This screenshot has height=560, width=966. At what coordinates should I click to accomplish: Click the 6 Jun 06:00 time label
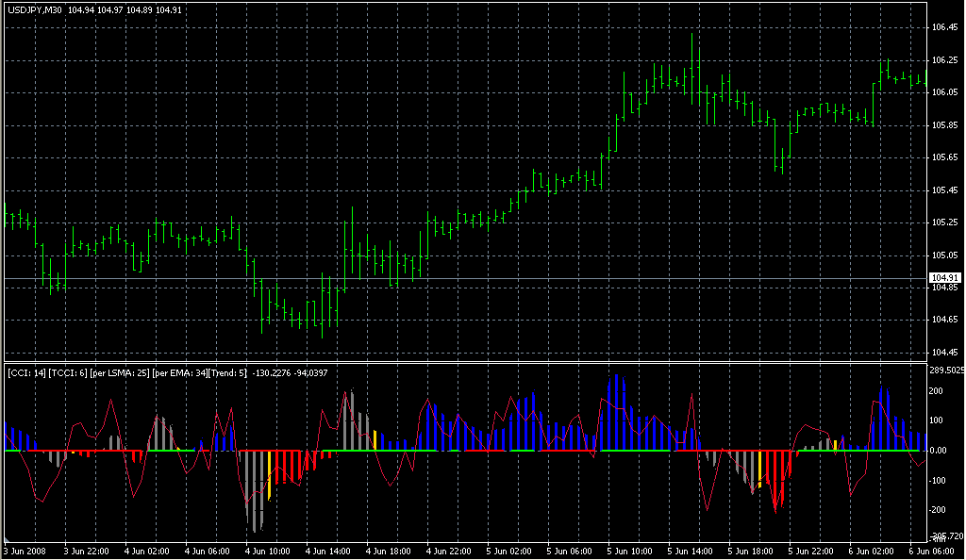pyautogui.click(x=932, y=551)
